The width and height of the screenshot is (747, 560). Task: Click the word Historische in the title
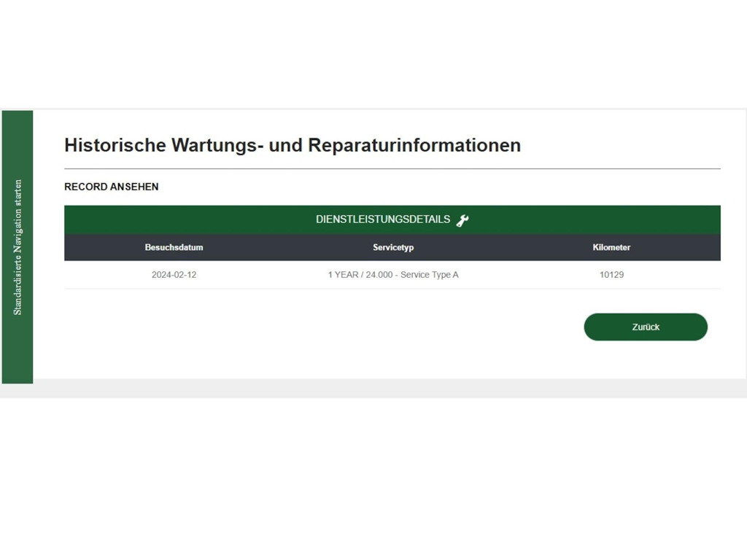tap(115, 145)
